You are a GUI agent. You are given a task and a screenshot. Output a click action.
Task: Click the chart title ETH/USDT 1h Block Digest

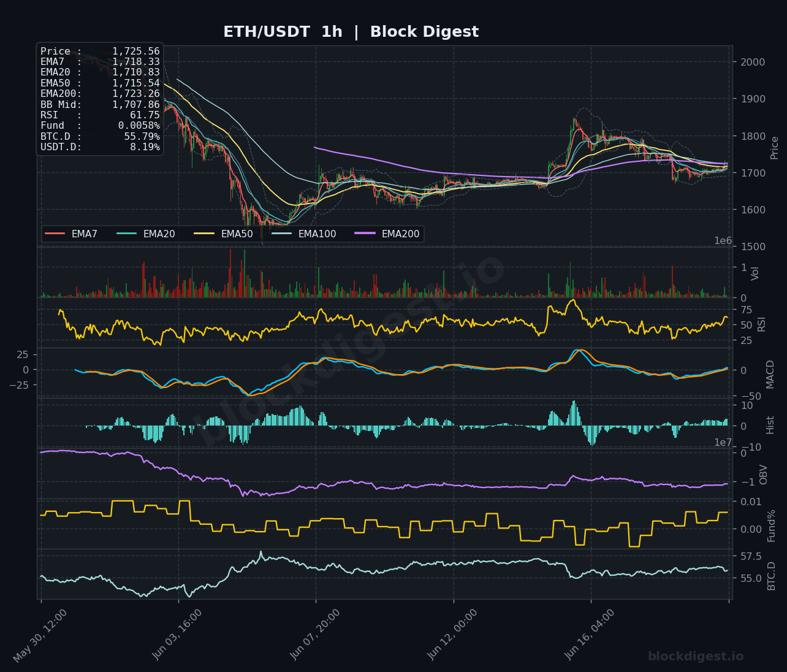pos(351,32)
